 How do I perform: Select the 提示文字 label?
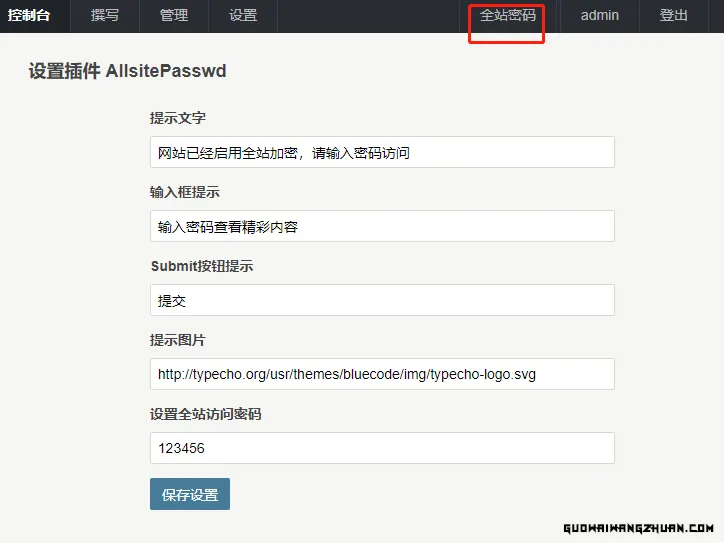(x=178, y=118)
